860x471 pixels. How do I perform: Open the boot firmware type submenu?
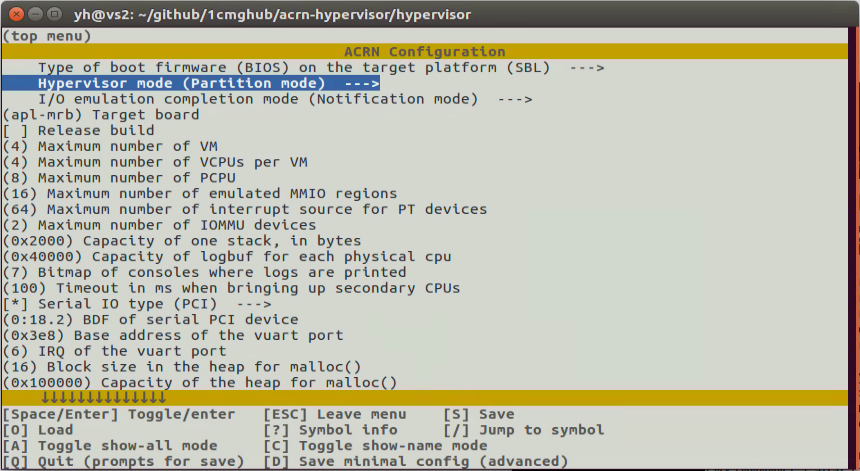click(321, 68)
